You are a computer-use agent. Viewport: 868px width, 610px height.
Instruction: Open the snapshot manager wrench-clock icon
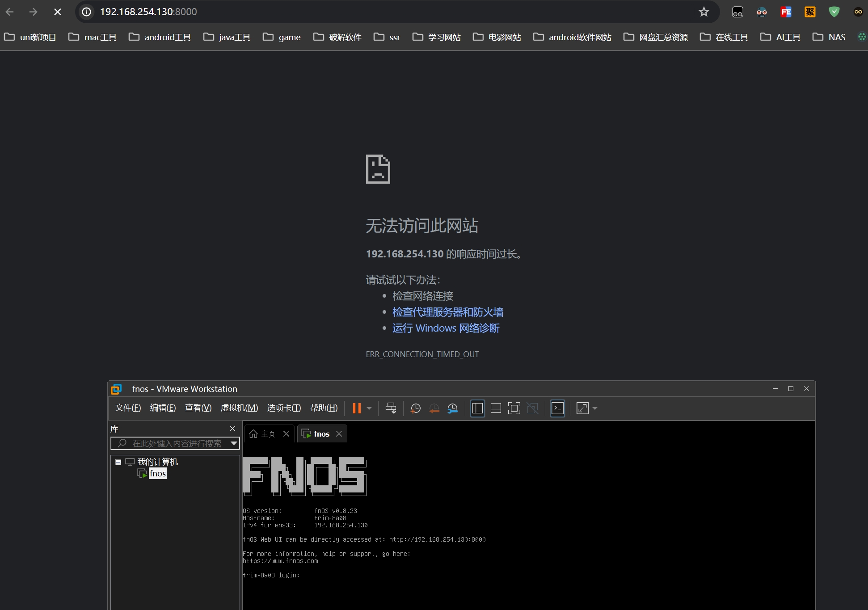click(453, 408)
